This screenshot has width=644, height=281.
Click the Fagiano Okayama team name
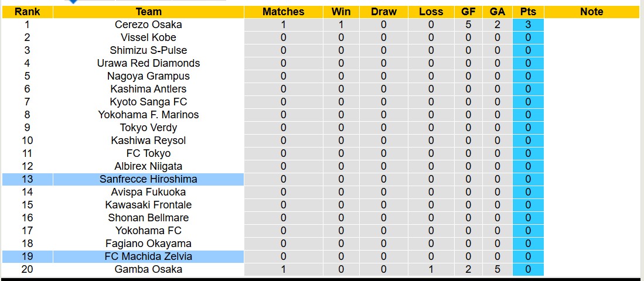[148, 244]
